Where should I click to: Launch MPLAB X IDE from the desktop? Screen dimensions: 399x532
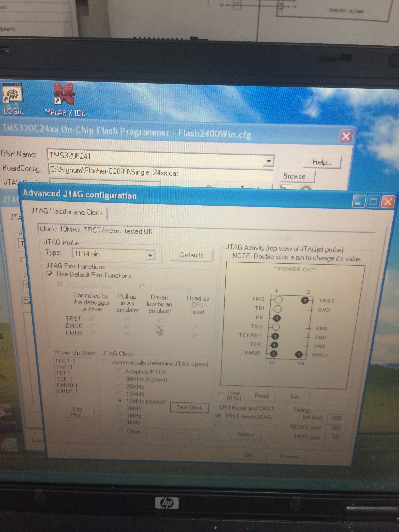64,95
